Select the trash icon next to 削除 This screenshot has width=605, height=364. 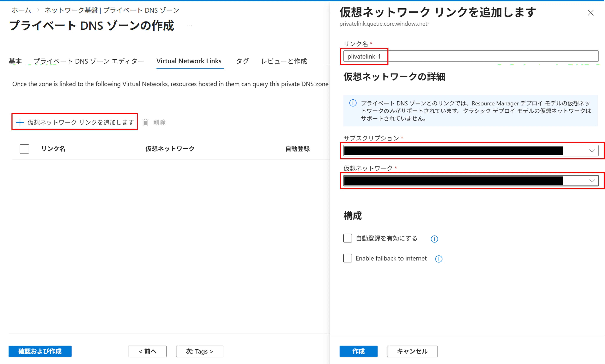tap(145, 122)
